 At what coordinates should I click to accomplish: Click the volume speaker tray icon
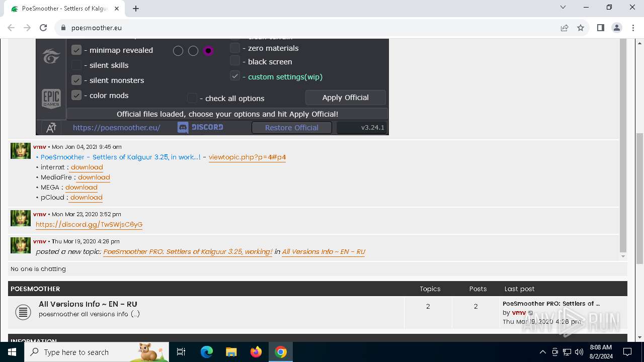tap(579, 352)
